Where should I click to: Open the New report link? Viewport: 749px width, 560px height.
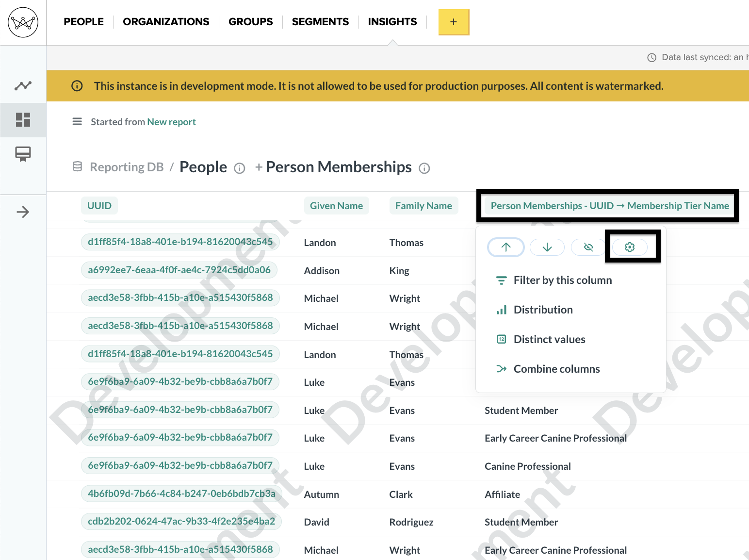tap(171, 122)
